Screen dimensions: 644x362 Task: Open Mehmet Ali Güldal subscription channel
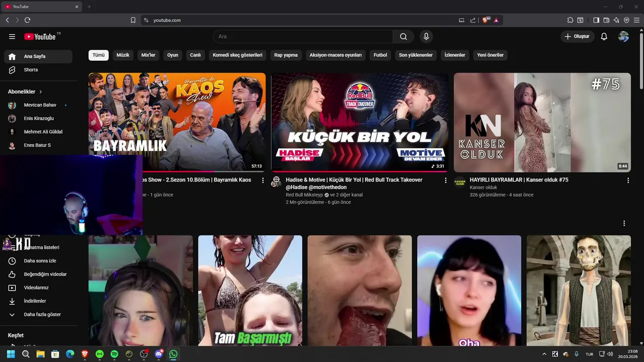[x=38, y=132]
